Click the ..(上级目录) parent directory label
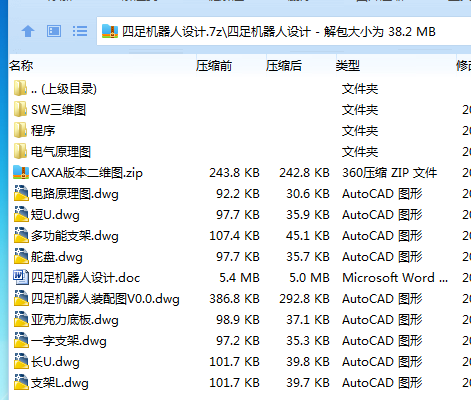The width and height of the screenshot is (471, 400). coord(64,89)
